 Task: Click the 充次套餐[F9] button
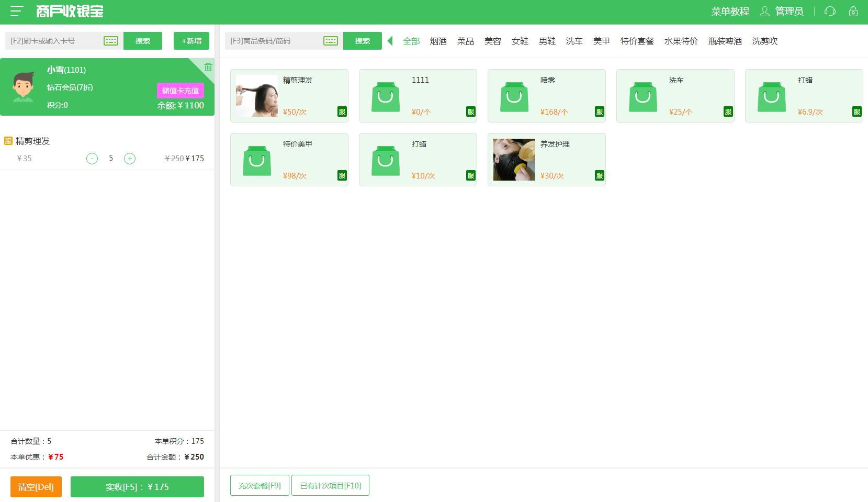tap(260, 486)
